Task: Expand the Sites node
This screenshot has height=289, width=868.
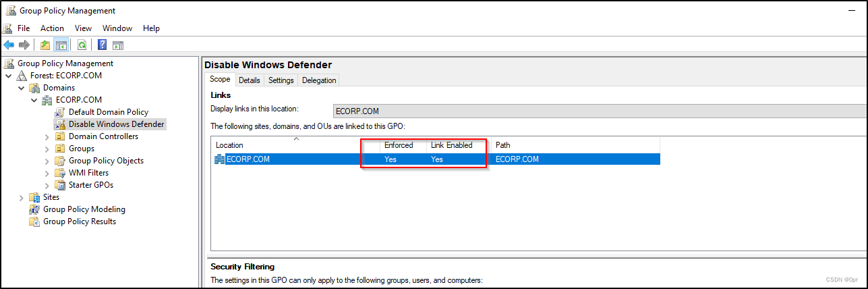Action: [x=22, y=197]
